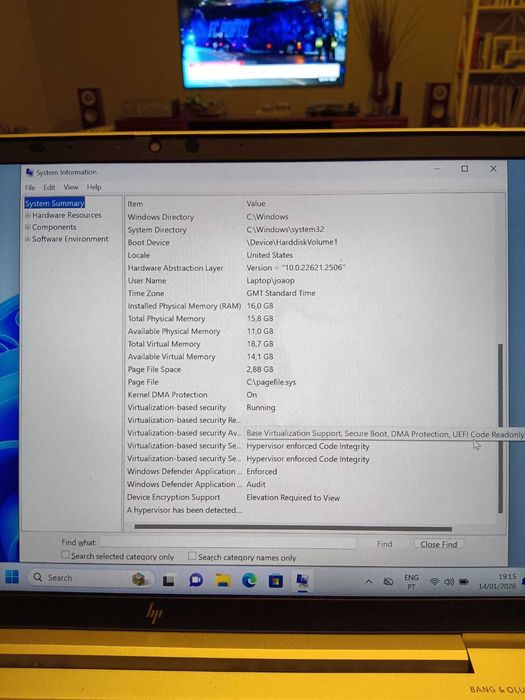Image resolution: width=525 pixels, height=700 pixels.
Task: Open the Windows Start menu
Action: [12, 577]
